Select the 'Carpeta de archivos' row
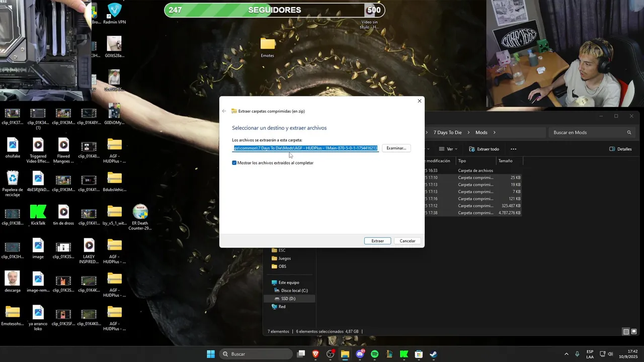 pos(473,170)
